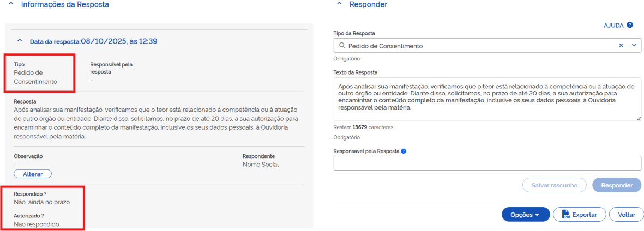Image resolution: width=644 pixels, height=231 pixels.
Task: Collapse the Data da resposta panel
Action: pyautogui.click(x=20, y=41)
